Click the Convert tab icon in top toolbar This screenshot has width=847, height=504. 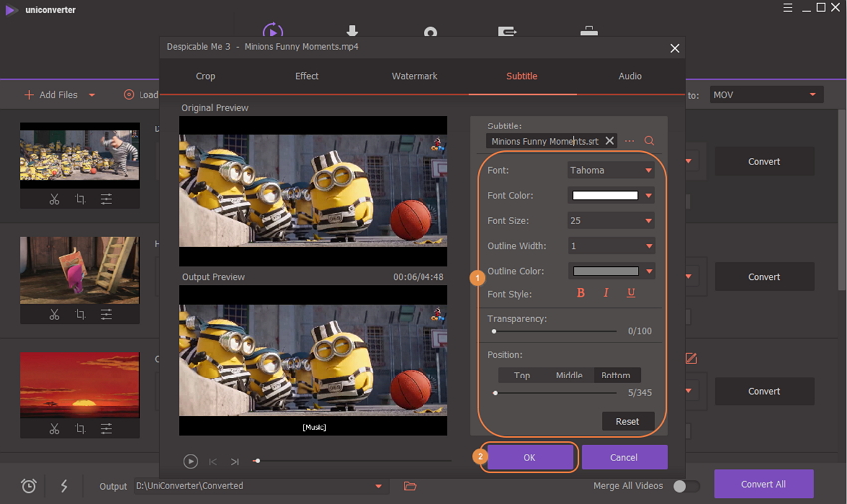272,30
